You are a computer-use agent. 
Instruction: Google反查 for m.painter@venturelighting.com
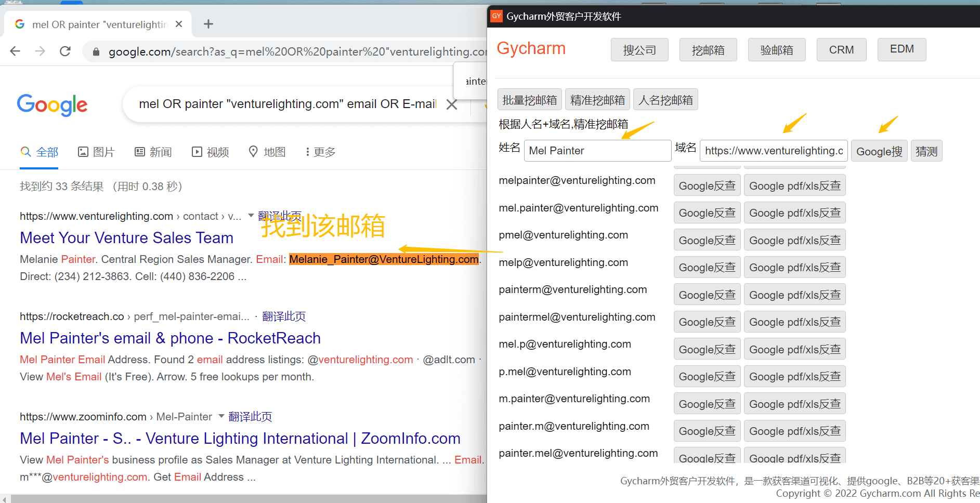(707, 404)
